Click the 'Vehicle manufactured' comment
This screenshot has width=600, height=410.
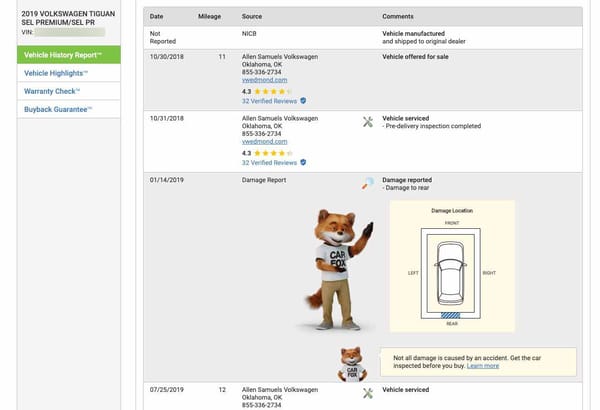pyautogui.click(x=414, y=34)
